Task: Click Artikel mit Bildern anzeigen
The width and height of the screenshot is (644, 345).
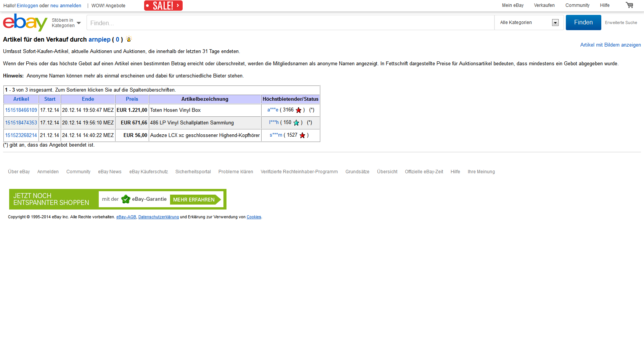Action: click(610, 45)
